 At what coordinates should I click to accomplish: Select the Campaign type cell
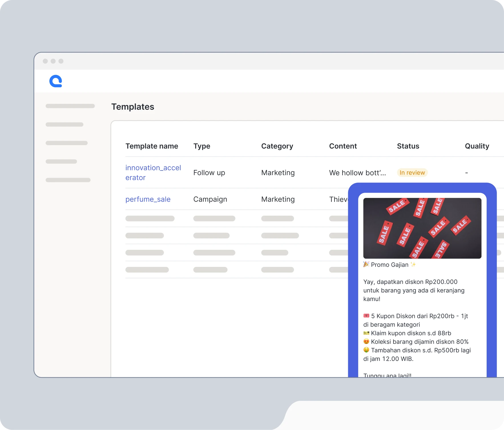(210, 199)
